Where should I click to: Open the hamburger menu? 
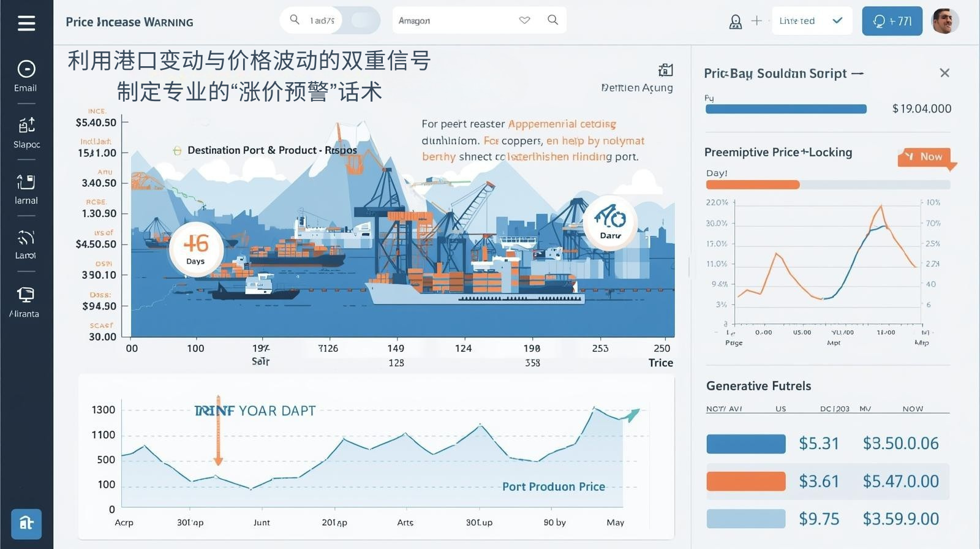(26, 23)
